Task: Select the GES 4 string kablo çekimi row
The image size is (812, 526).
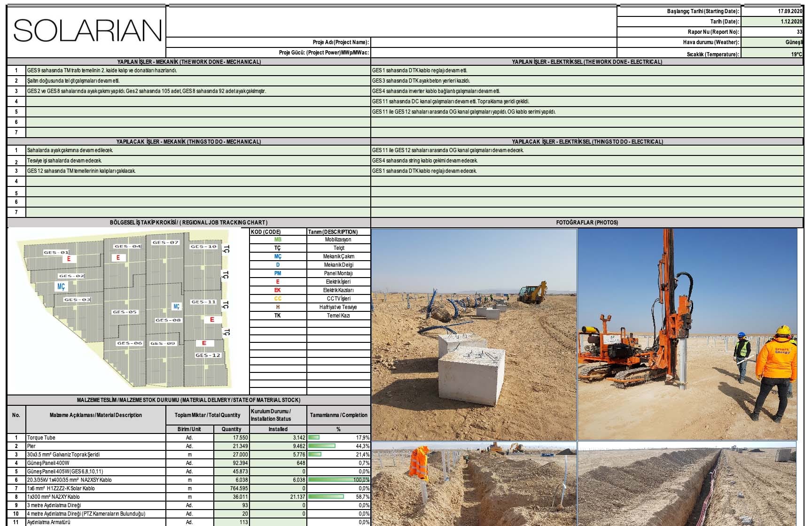Action: point(587,161)
